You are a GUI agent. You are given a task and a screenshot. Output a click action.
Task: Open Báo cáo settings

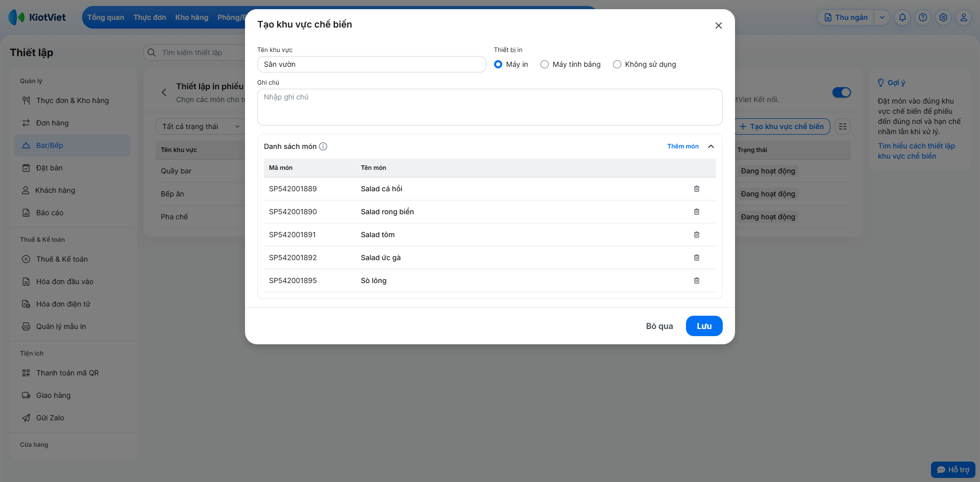tap(72, 213)
